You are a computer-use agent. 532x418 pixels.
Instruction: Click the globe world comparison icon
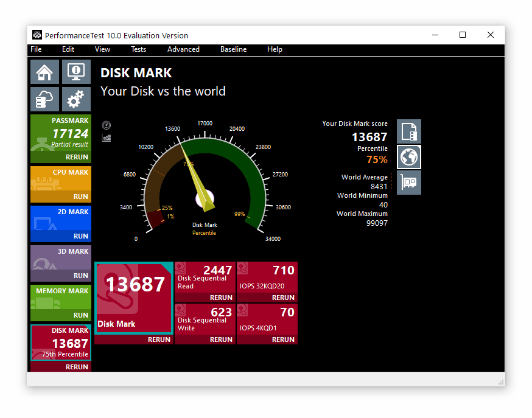pos(409,157)
